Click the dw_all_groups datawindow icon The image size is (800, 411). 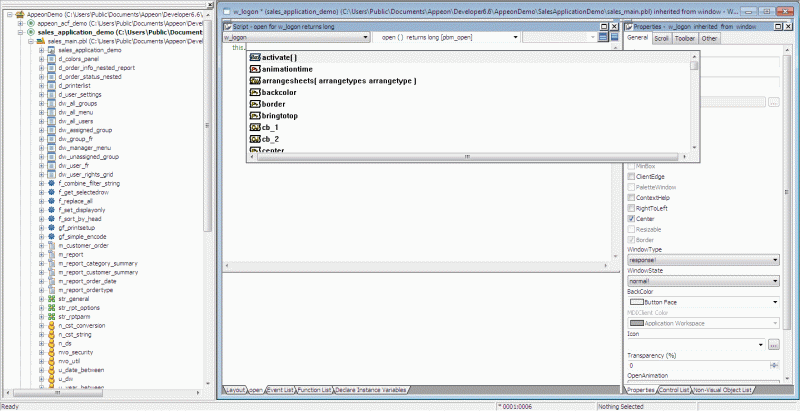tap(51, 104)
